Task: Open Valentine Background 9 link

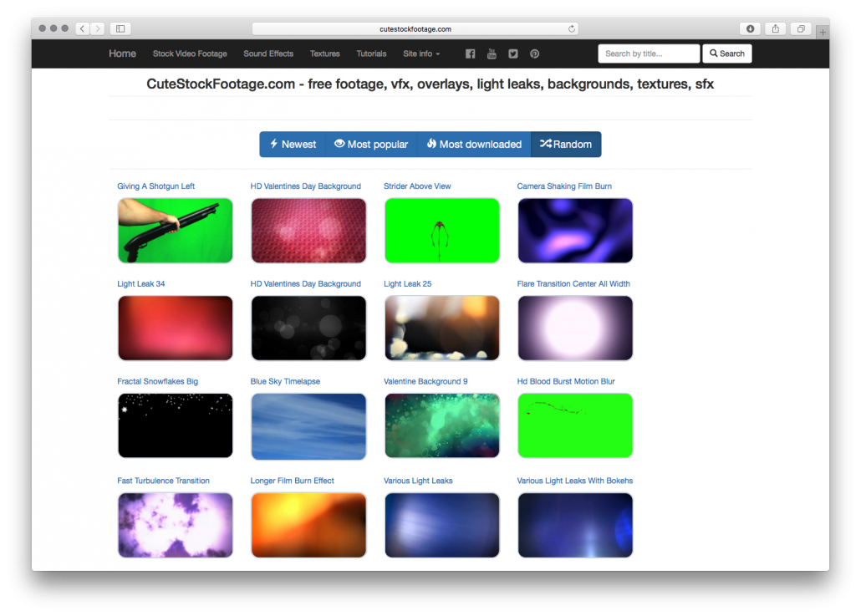Action: 425,382
